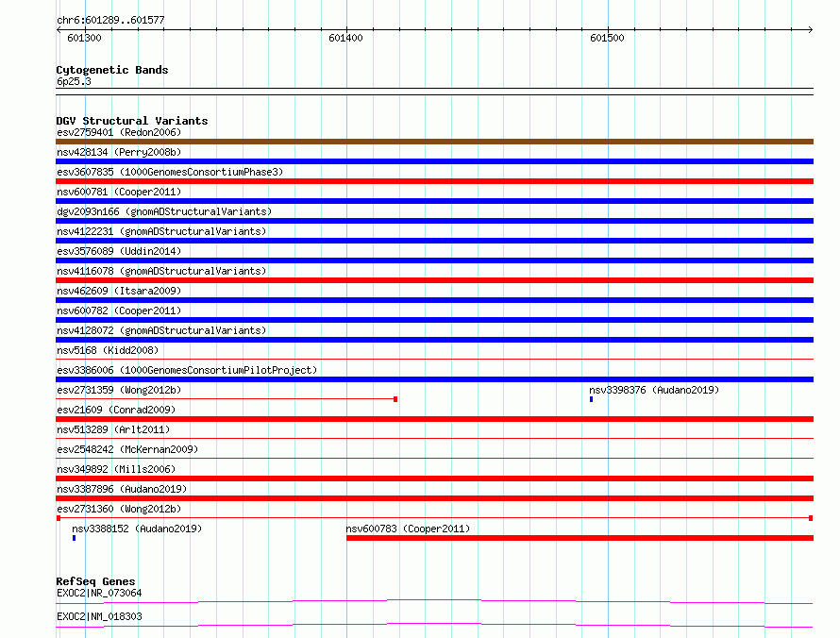Open esv3576089 (Uddin2014) variant label
Viewport: 840px width, 638px height.
pos(119,251)
